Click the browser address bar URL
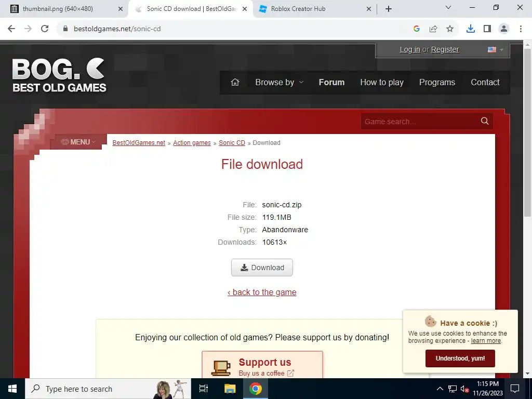This screenshot has width=532, height=399. pyautogui.click(x=117, y=29)
